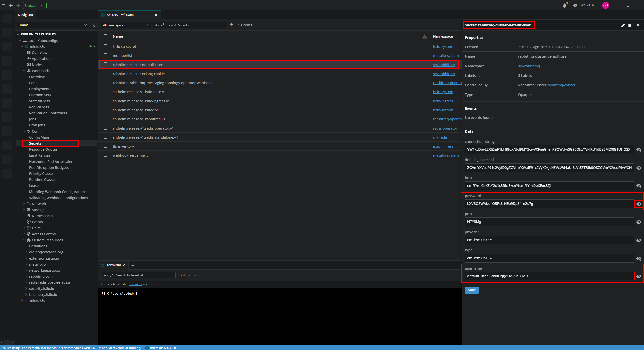This screenshot has height=350, width=644.
Task: Open the rabbitmq-cluster controller link
Action: click(561, 85)
